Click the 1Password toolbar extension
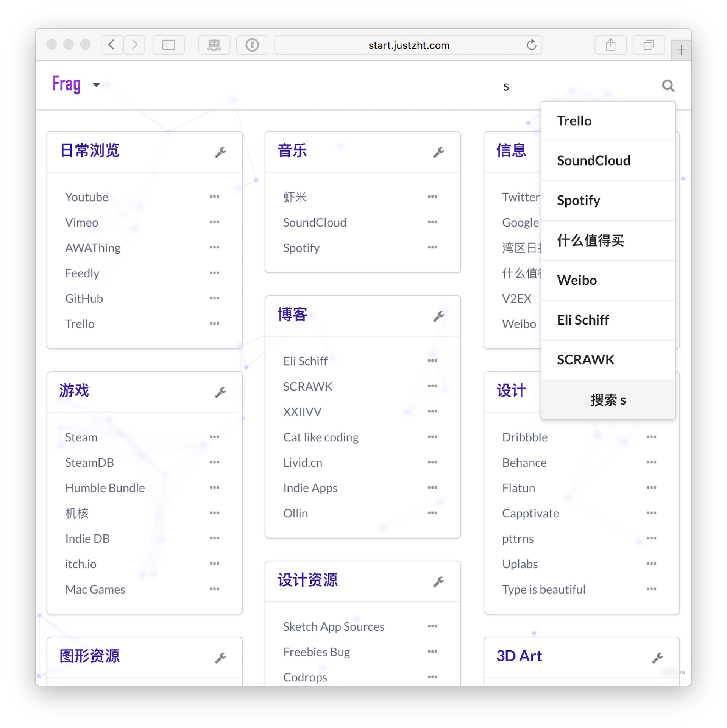This screenshot has height=728, width=727. coord(252,45)
